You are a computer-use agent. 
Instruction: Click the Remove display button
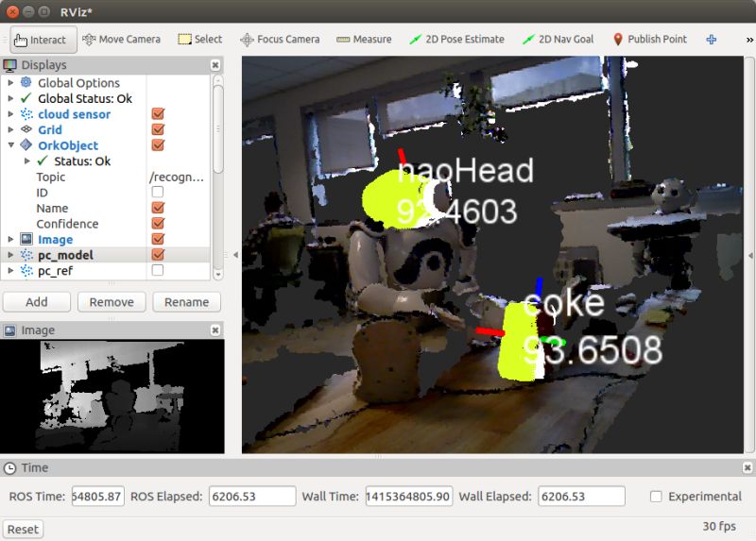pyautogui.click(x=112, y=302)
